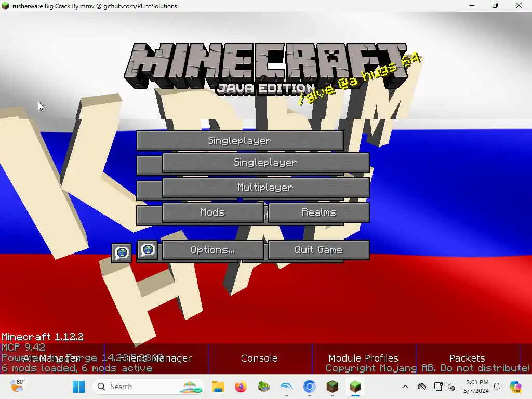Restore down the rusherware Minecraft window
The width and height of the screenshot is (532, 399).
(x=495, y=6)
